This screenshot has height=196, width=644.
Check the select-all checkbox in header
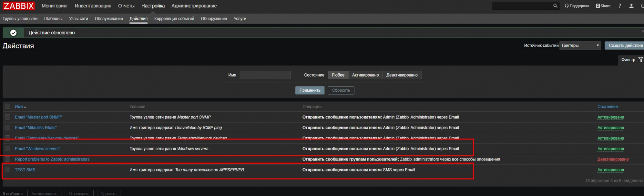pos(7,106)
